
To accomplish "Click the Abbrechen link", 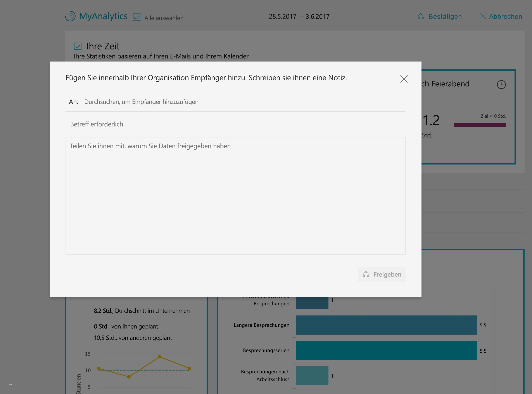I will 505,16.
